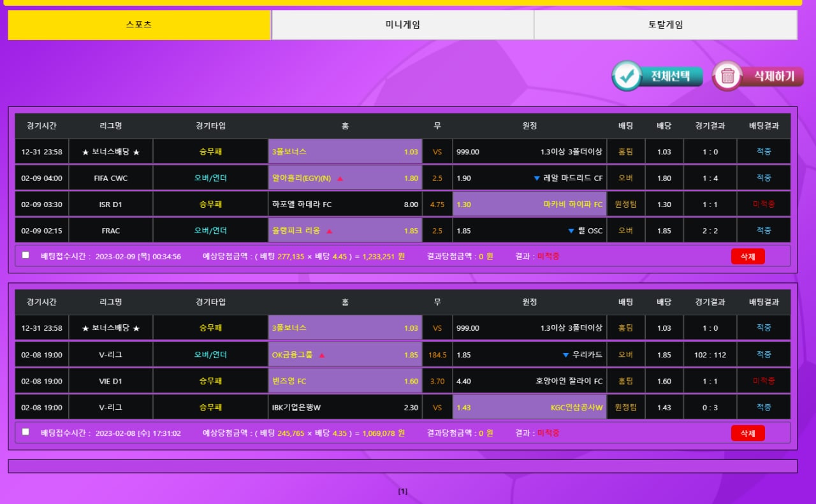Click the 빈즈엉 FC home odds cell
Image resolution: width=816 pixels, height=504 pixels.
[345, 381]
